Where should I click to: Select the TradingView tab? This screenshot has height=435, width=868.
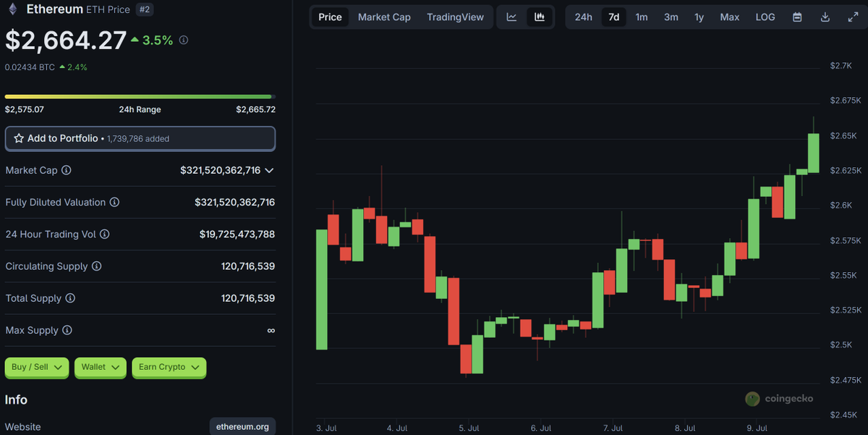pos(456,17)
